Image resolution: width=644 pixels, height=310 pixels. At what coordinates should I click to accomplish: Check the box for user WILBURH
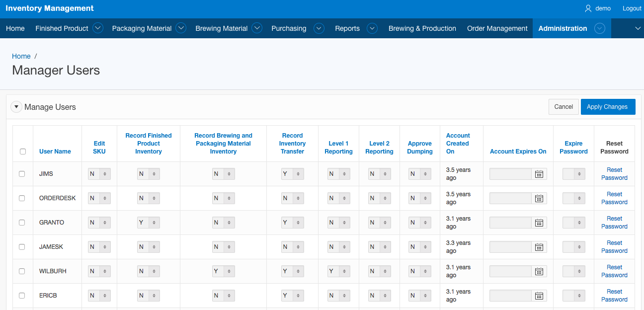22,271
